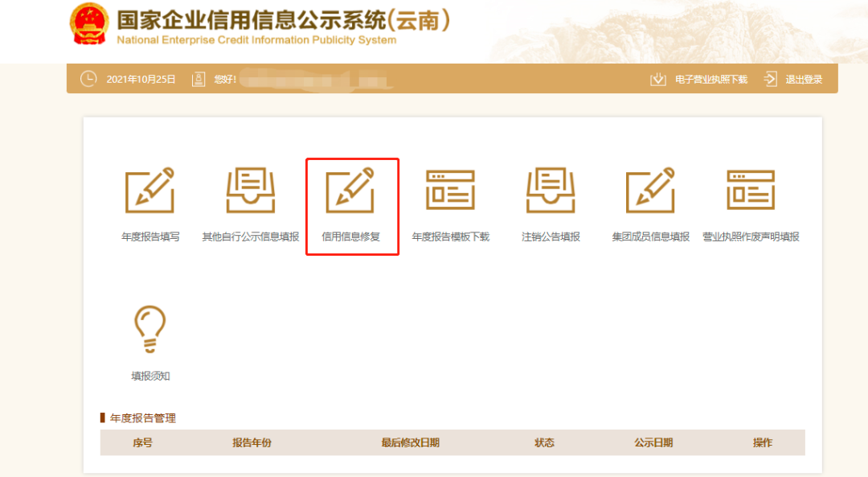Screen dimensions: 868x477
Task: Click the 信用信息修复 text label
Action: click(x=350, y=237)
